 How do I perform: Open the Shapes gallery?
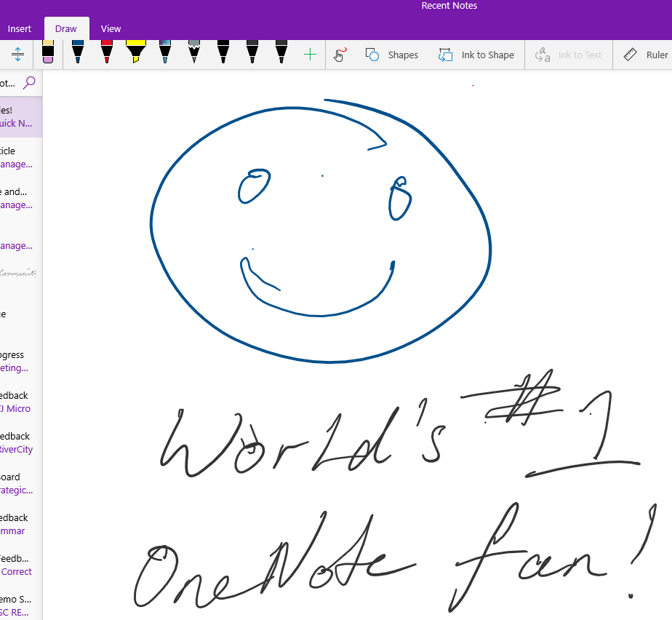391,55
